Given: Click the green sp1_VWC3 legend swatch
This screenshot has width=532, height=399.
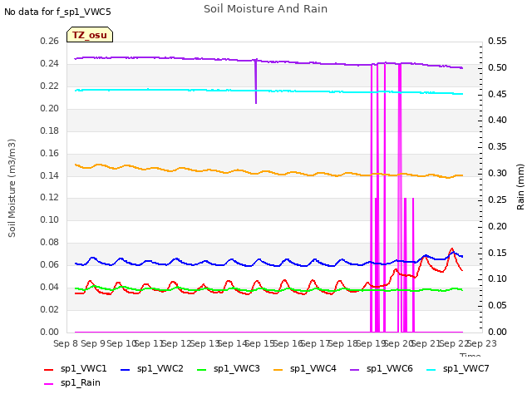Looking at the screenshot, I should coord(202,369).
